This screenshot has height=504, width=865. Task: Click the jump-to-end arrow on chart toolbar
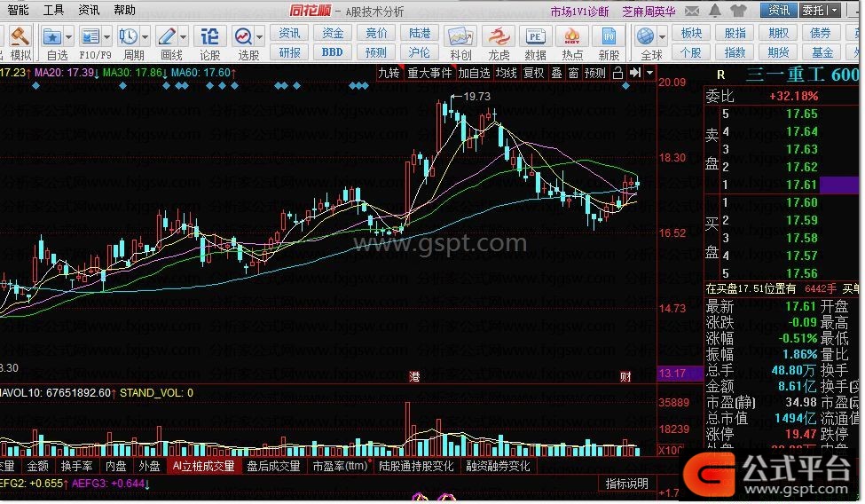pos(635,72)
